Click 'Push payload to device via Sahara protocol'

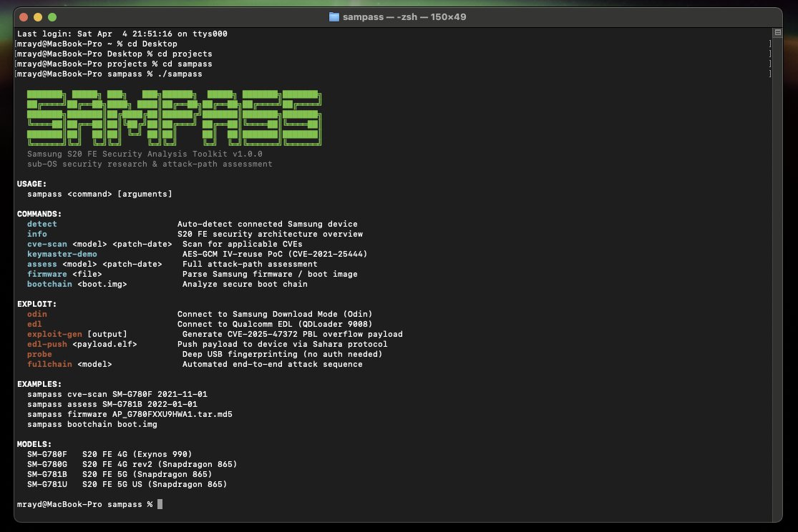(x=283, y=344)
